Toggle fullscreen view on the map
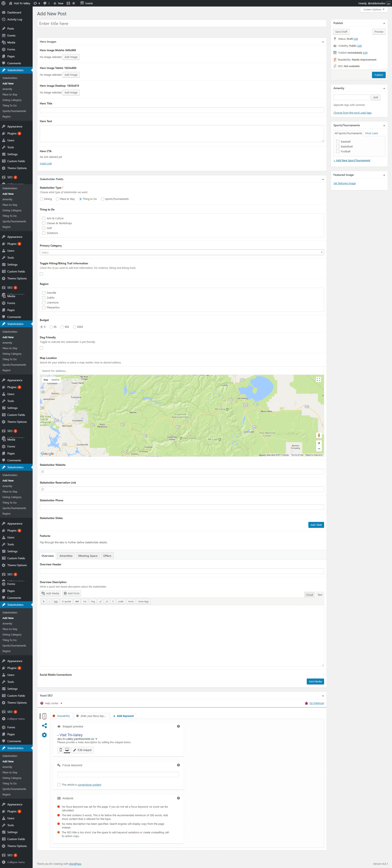This screenshot has height=868, width=392. click(x=318, y=379)
